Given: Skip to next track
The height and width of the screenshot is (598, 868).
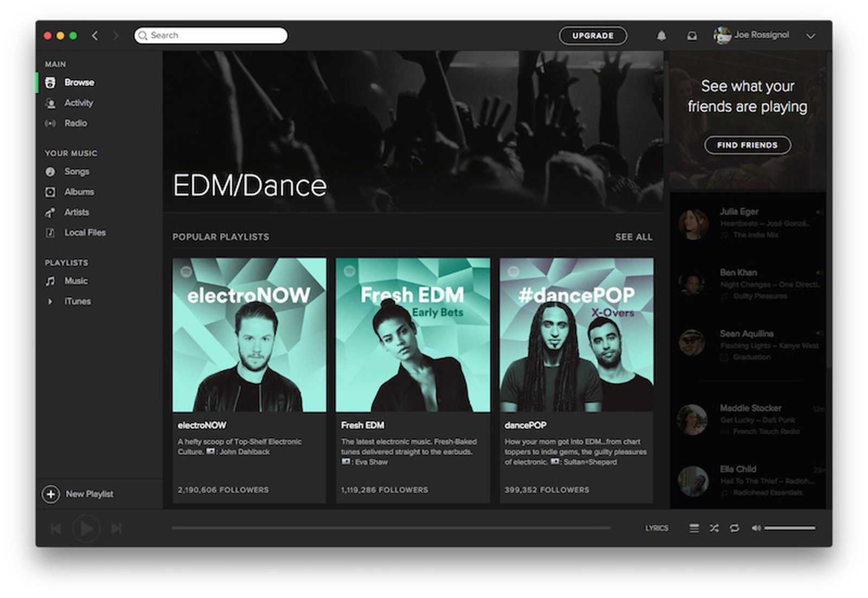Looking at the screenshot, I should (116, 528).
